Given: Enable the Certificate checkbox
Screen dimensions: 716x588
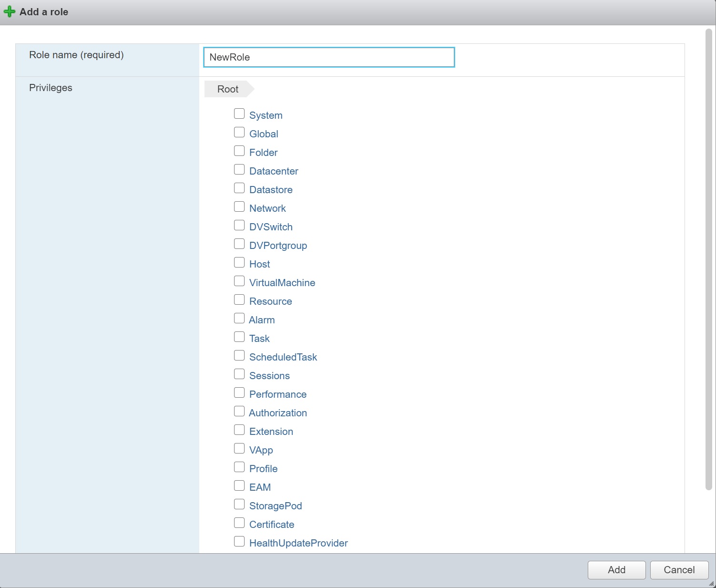Looking at the screenshot, I should coord(239,523).
